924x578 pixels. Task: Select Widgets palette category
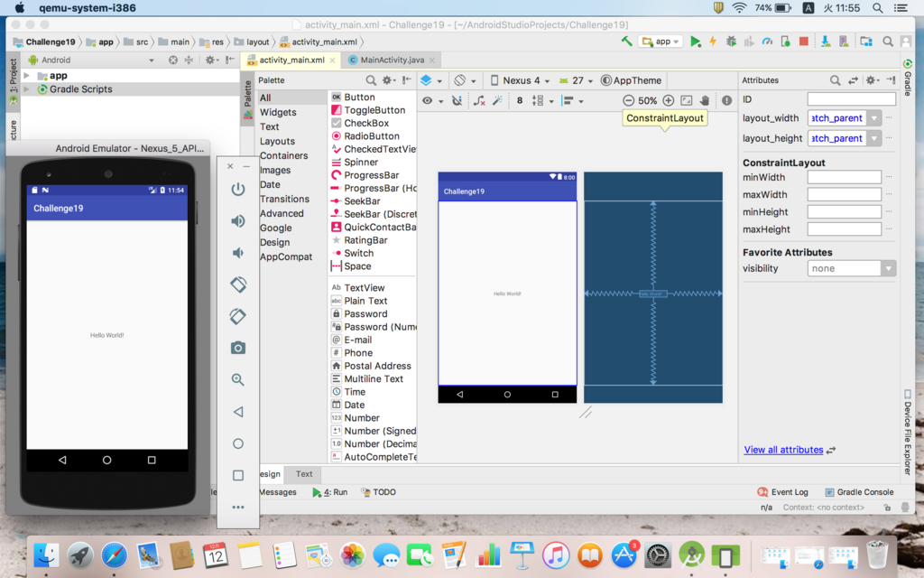(278, 112)
